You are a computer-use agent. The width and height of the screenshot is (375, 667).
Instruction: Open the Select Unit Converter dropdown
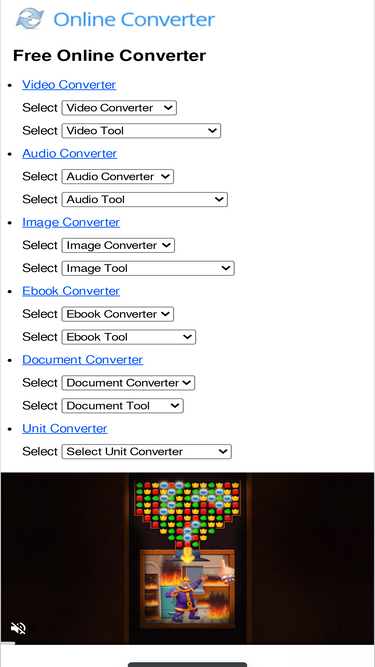tap(147, 452)
